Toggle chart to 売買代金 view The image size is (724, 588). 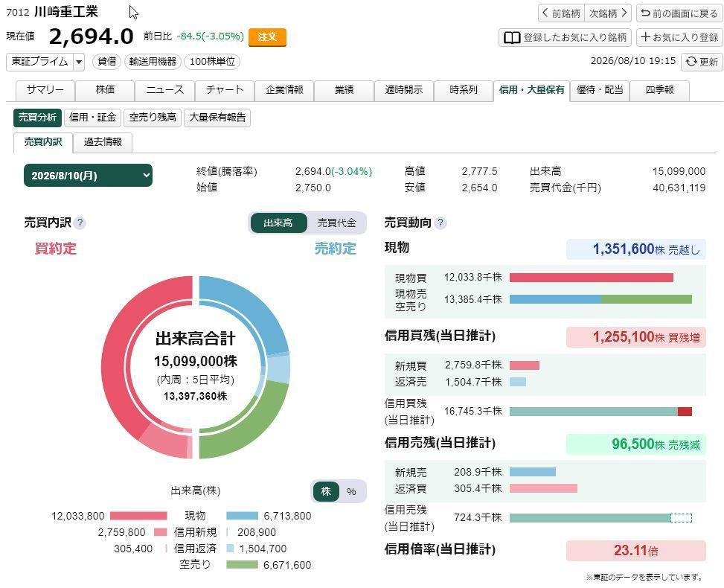point(337,223)
